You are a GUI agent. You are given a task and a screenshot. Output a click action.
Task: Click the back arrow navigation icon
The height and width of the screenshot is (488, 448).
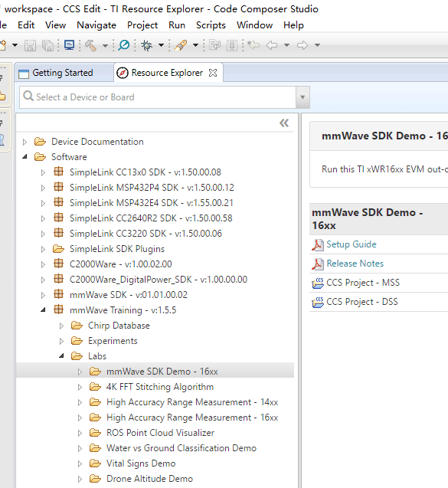(x=272, y=45)
